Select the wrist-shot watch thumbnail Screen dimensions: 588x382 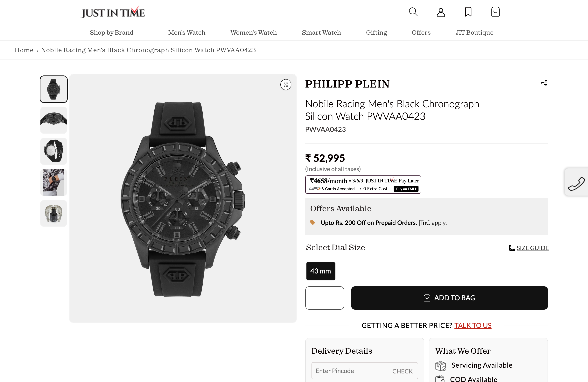click(53, 182)
